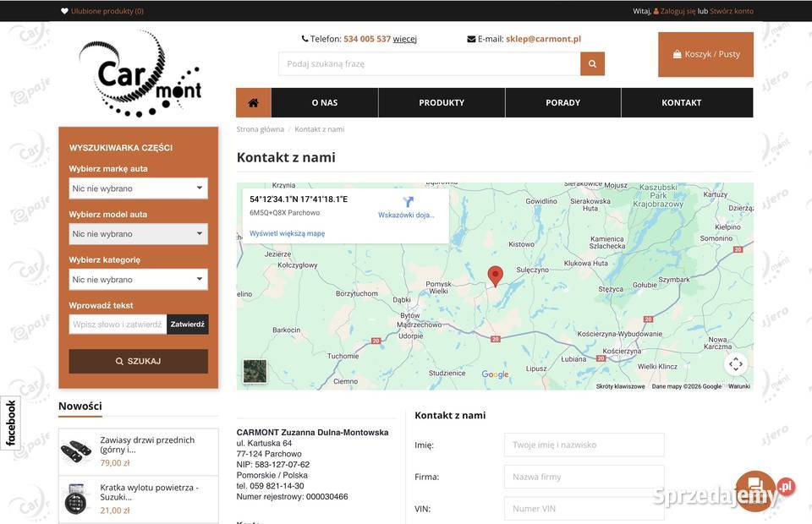Screen dimensions: 812x524
Task: Expand the category selection dropdown
Action: tap(138, 280)
